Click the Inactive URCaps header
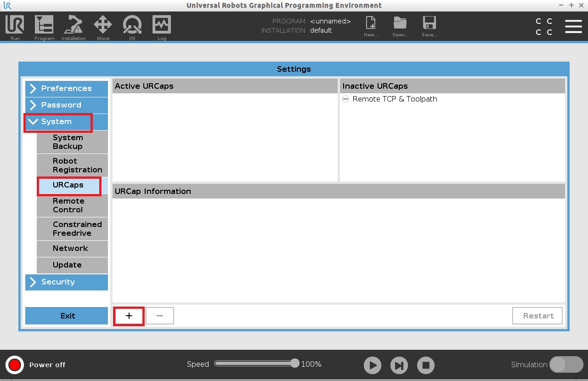588x381 pixels. click(452, 86)
